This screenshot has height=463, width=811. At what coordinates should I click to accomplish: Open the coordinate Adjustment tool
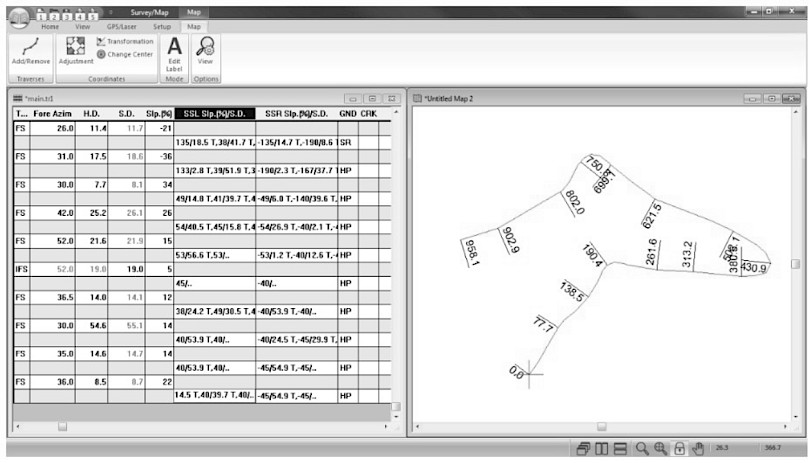click(76, 50)
